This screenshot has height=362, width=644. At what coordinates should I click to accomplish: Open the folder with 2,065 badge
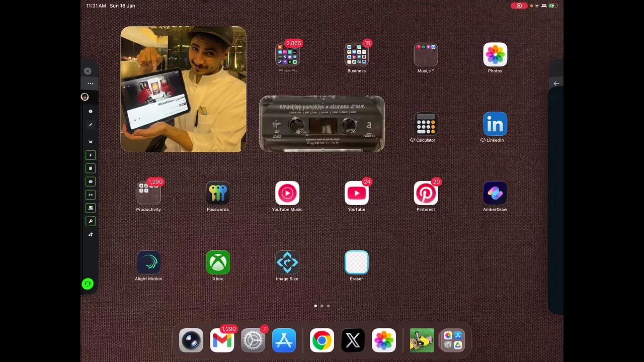click(287, 55)
